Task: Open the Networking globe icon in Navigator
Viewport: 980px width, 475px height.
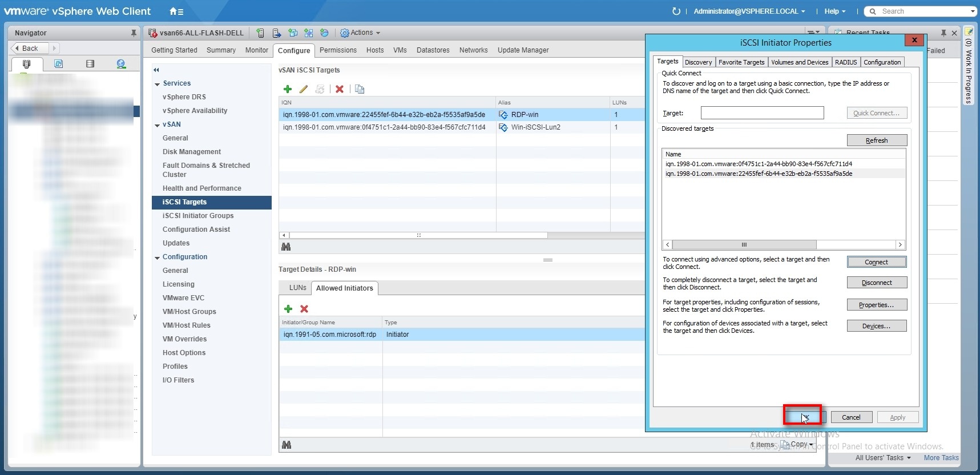Action: point(121,64)
